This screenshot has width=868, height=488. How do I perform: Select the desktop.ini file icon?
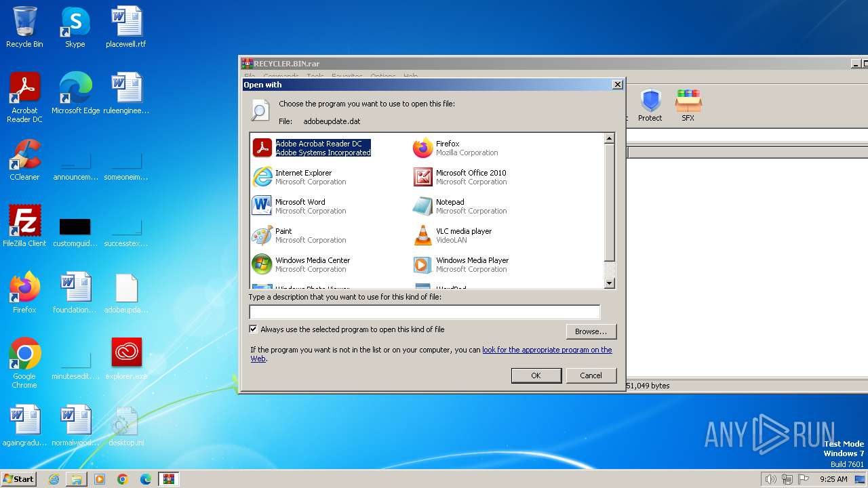coord(126,426)
